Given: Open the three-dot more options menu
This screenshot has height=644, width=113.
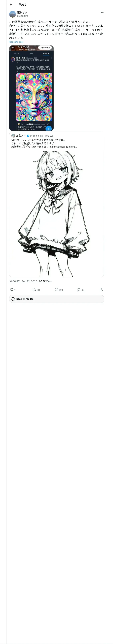Looking at the screenshot, I should (102, 13).
